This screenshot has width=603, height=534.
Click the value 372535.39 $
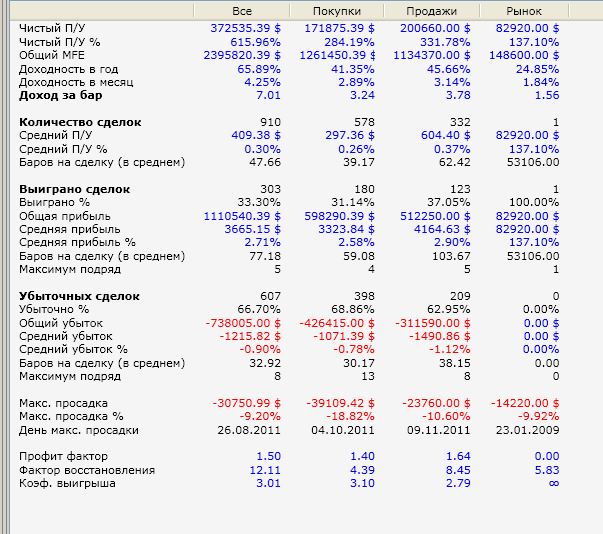(245, 28)
